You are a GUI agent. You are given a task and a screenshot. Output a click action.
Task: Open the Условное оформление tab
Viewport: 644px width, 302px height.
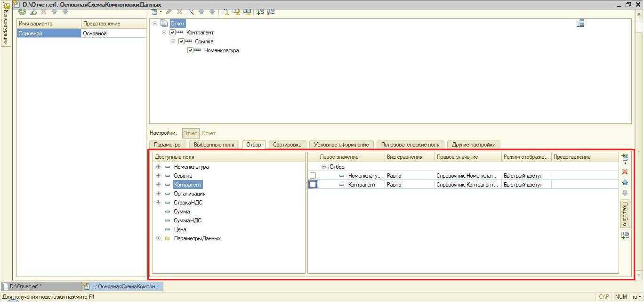tap(342, 145)
